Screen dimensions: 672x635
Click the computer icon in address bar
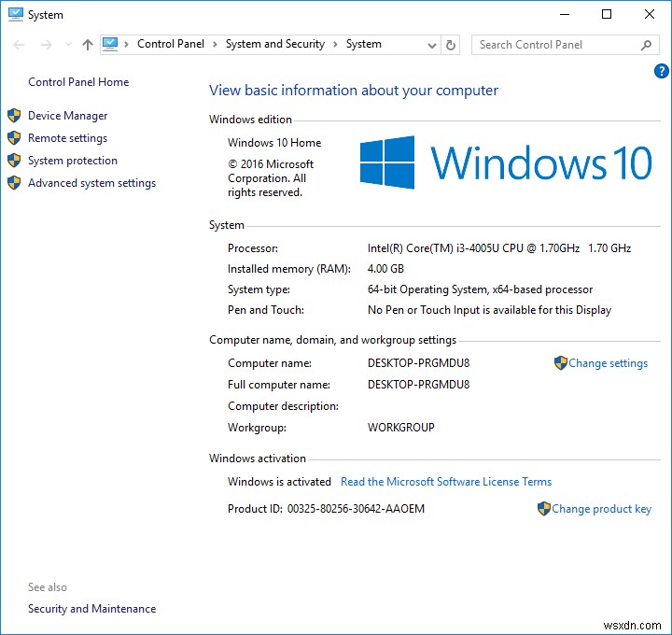click(110, 44)
